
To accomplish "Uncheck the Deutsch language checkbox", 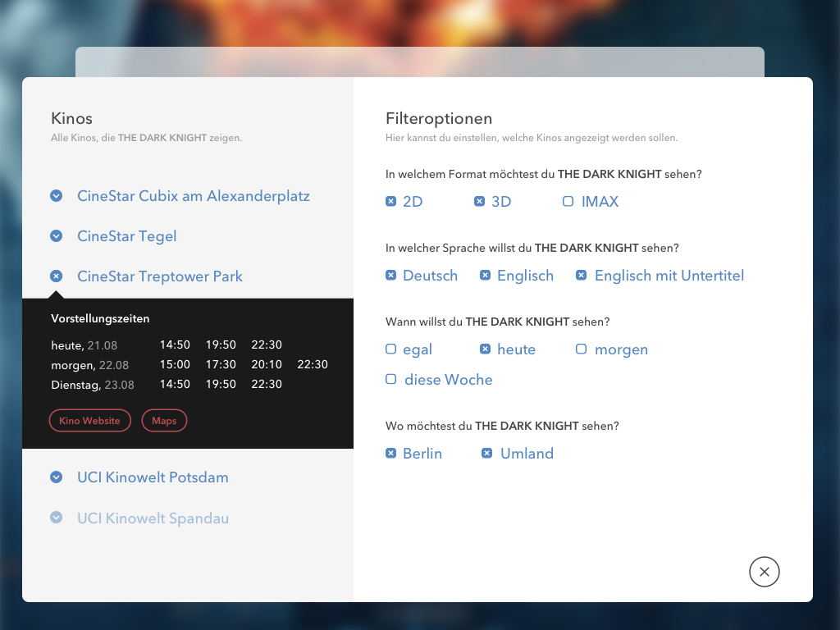I will [x=391, y=276].
